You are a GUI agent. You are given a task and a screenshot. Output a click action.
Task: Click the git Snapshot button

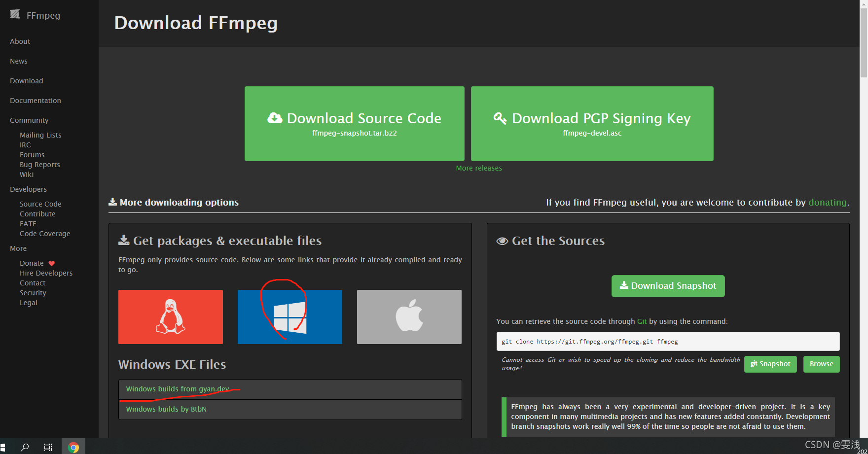[x=770, y=364]
